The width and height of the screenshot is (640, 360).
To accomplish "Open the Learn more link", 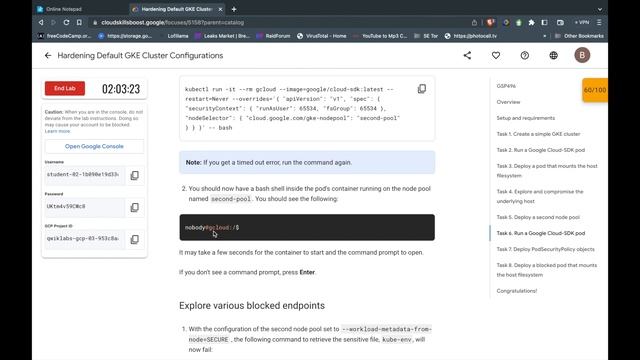I will click(x=58, y=131).
